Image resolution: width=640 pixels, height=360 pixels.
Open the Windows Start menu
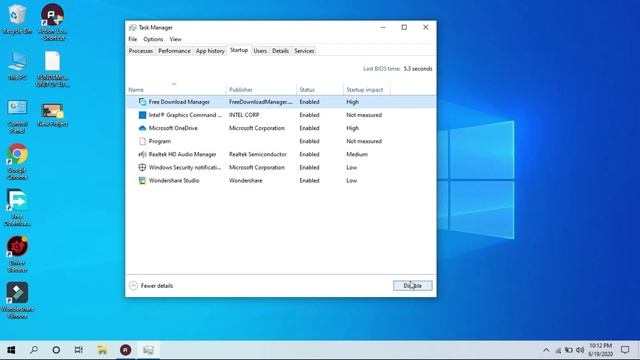tap(11, 350)
